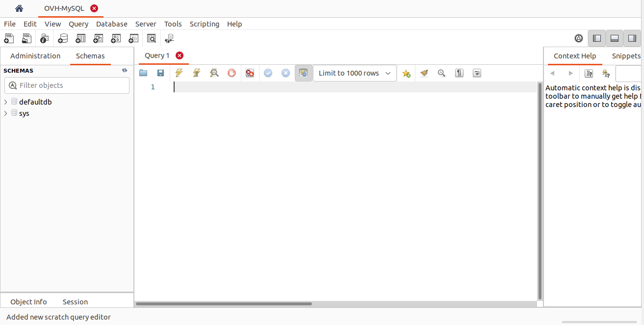Viewport: 644px width, 325px height.
Task: Execute the SQL query with the lightning bolt
Action: click(x=179, y=73)
